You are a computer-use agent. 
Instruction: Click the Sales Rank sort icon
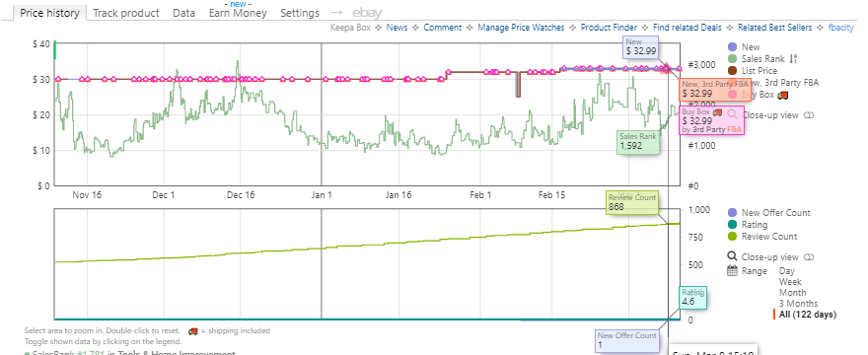point(793,59)
